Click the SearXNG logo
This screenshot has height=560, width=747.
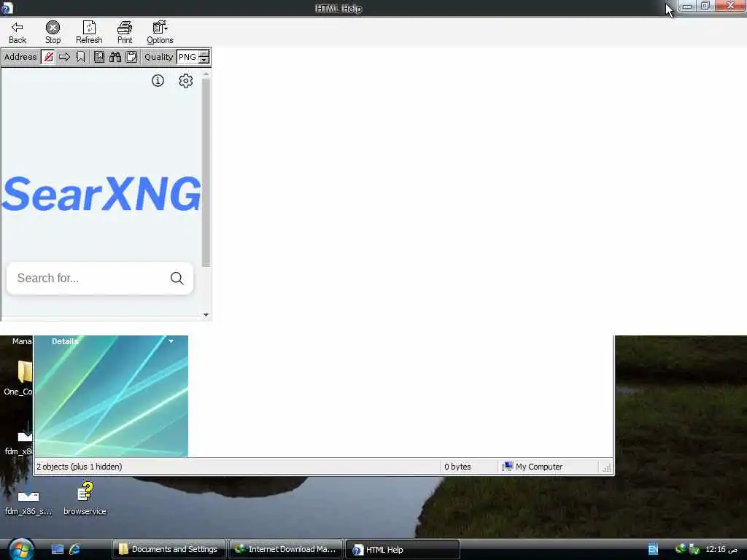101,194
